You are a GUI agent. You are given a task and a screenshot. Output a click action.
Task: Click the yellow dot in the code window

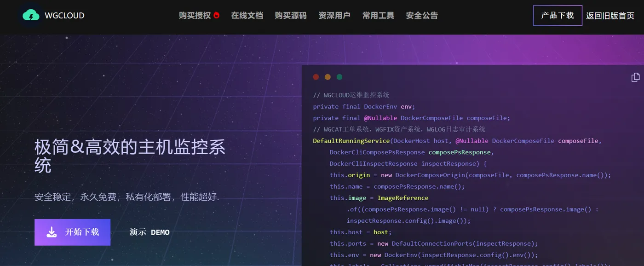coord(328,77)
